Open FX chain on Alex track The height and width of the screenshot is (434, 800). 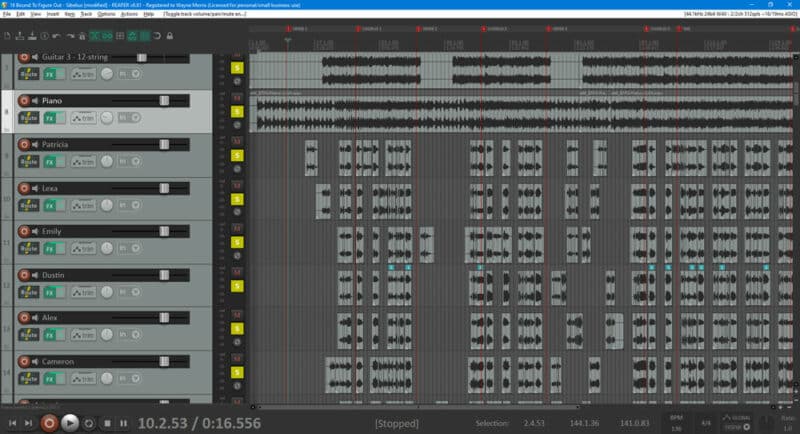(49, 335)
